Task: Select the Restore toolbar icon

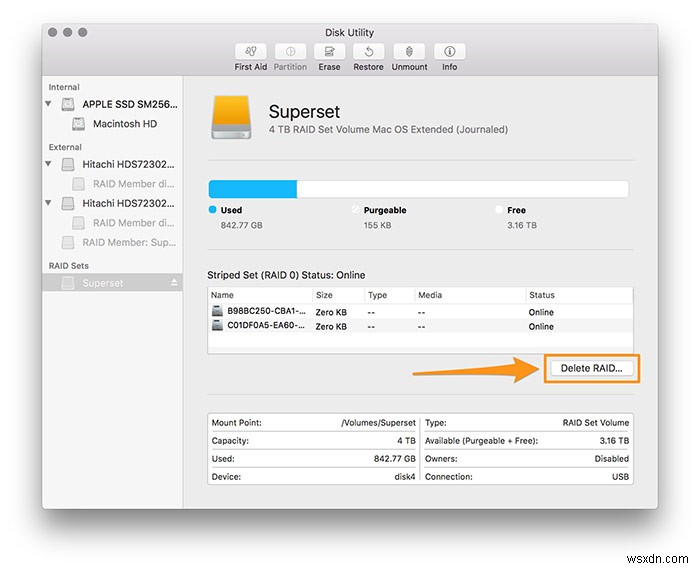Action: [369, 52]
